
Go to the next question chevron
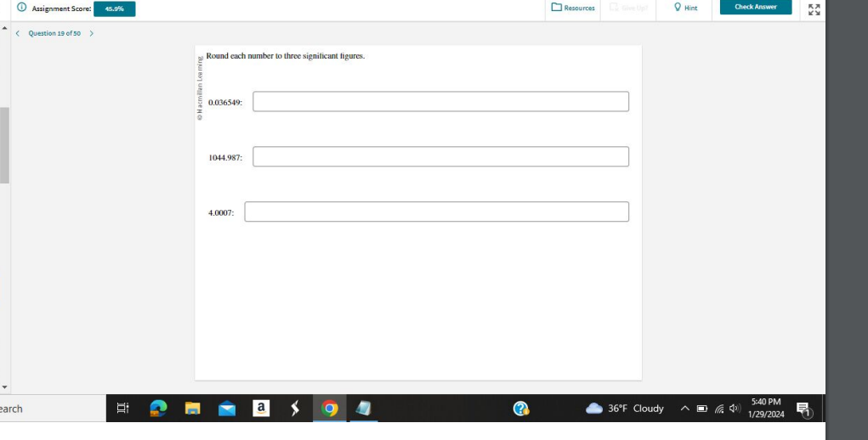point(91,34)
